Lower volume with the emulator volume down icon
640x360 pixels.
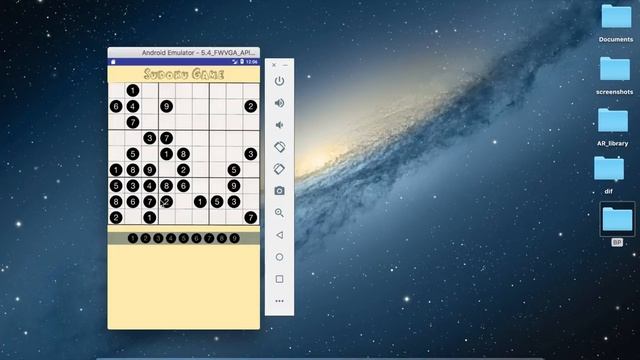coord(279,125)
